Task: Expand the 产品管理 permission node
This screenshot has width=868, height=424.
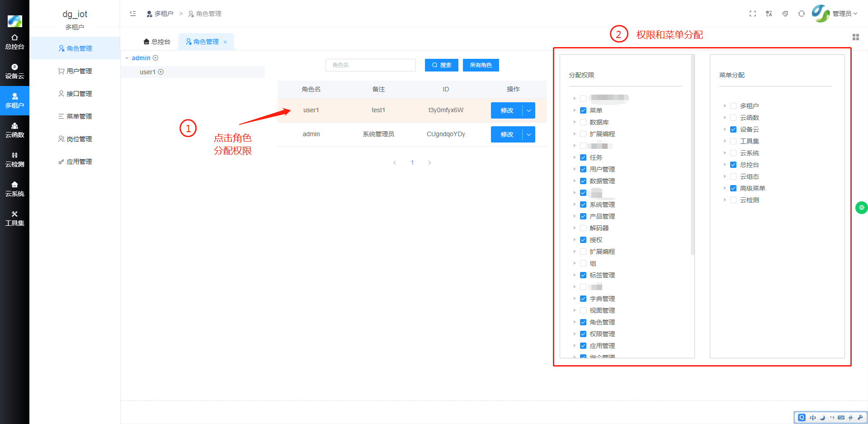Action: [575, 216]
